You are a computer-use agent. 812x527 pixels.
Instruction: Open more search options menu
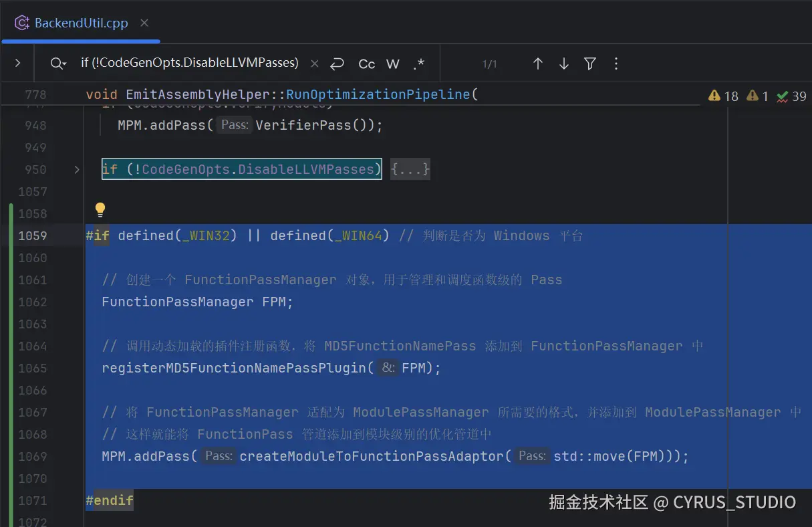pyautogui.click(x=616, y=64)
